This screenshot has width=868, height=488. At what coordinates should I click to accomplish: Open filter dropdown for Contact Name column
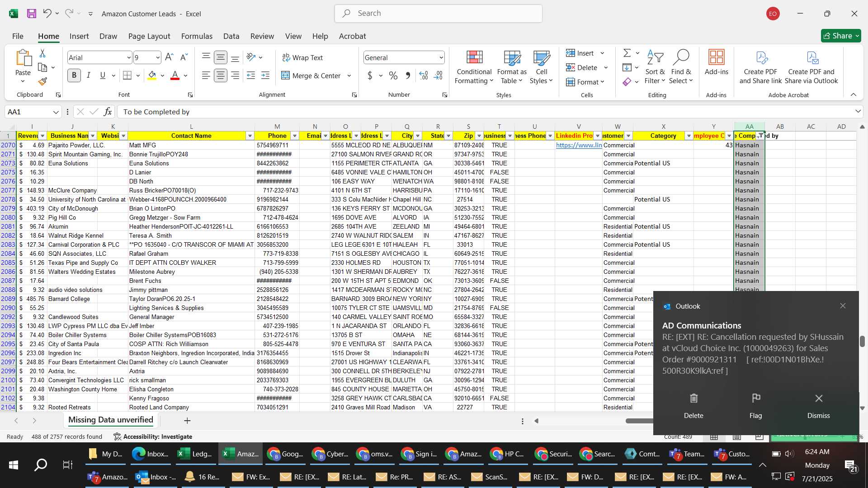250,136
